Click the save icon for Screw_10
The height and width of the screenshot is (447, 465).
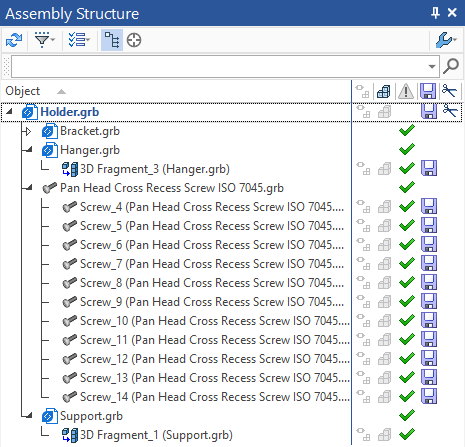tap(429, 320)
